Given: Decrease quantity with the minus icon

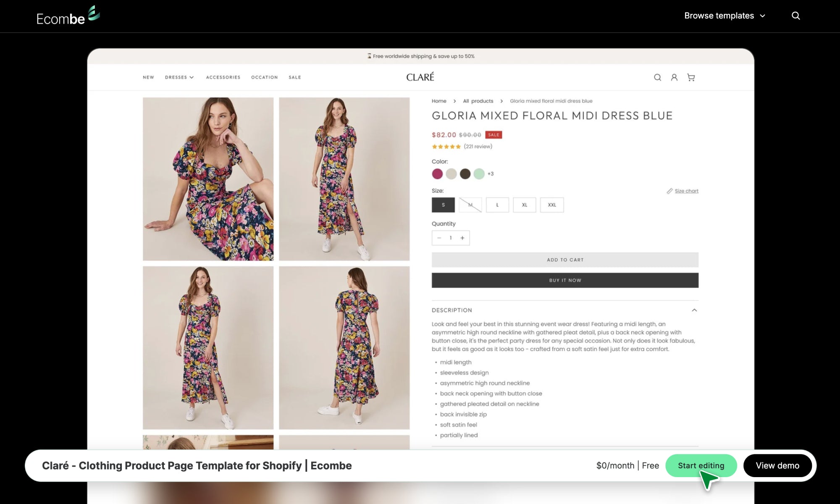Looking at the screenshot, I should tap(439, 238).
